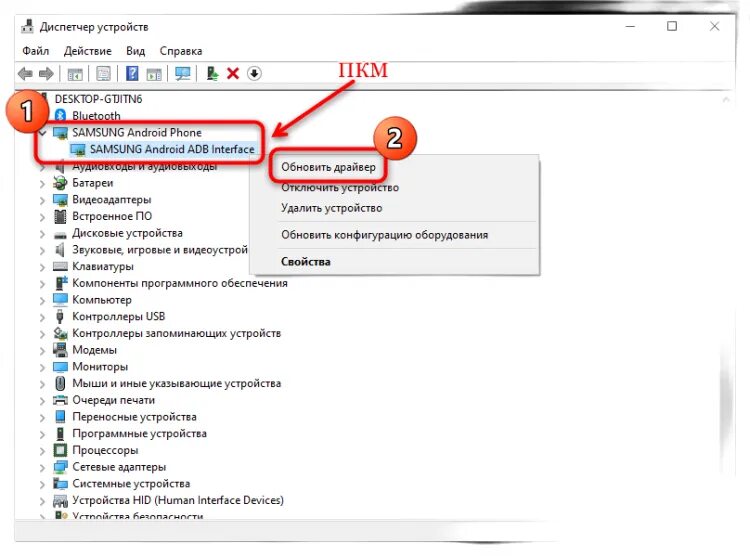
Task: Expand the Контроллеры USB category
Action: [x=43, y=317]
